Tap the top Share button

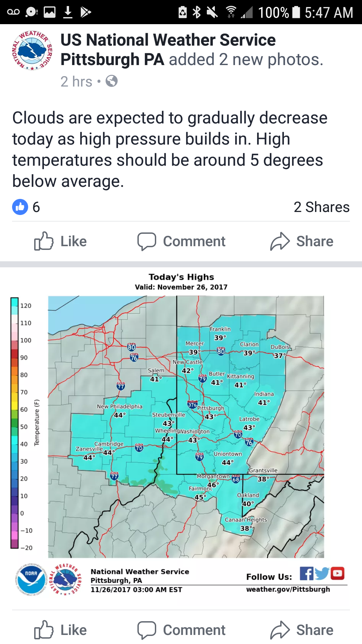(302, 241)
